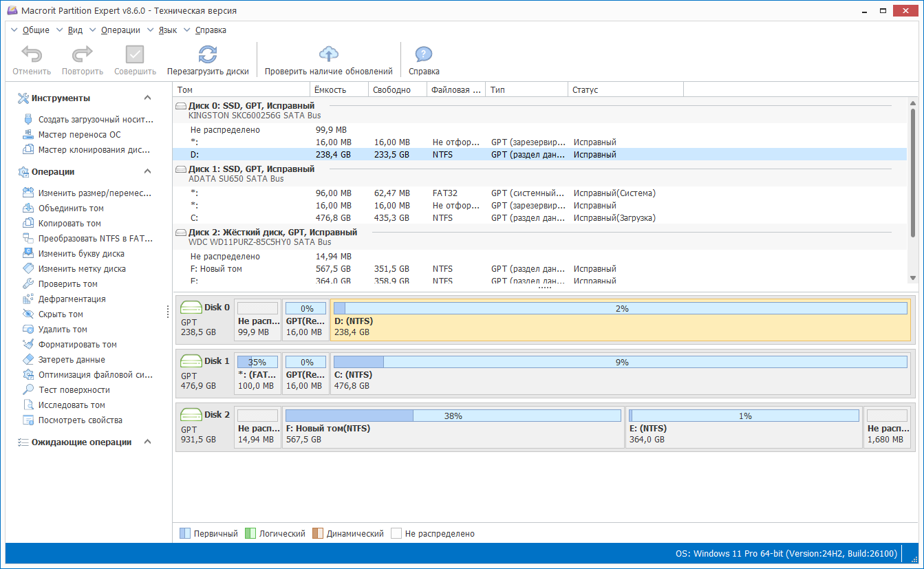924x569 pixels.
Task: Open the Язык menu
Action: point(167,30)
